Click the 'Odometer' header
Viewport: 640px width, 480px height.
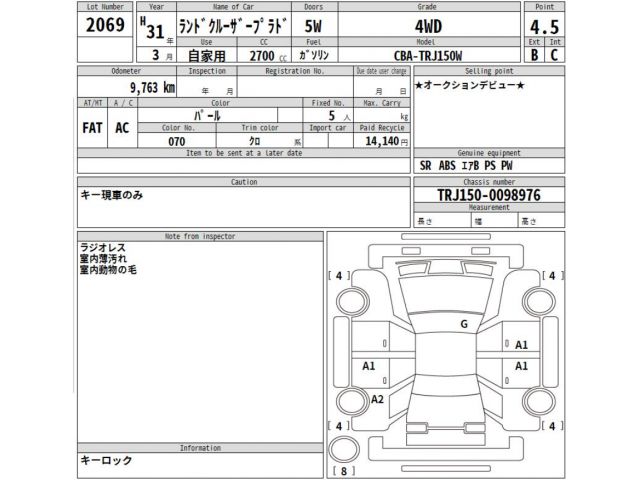126,71
